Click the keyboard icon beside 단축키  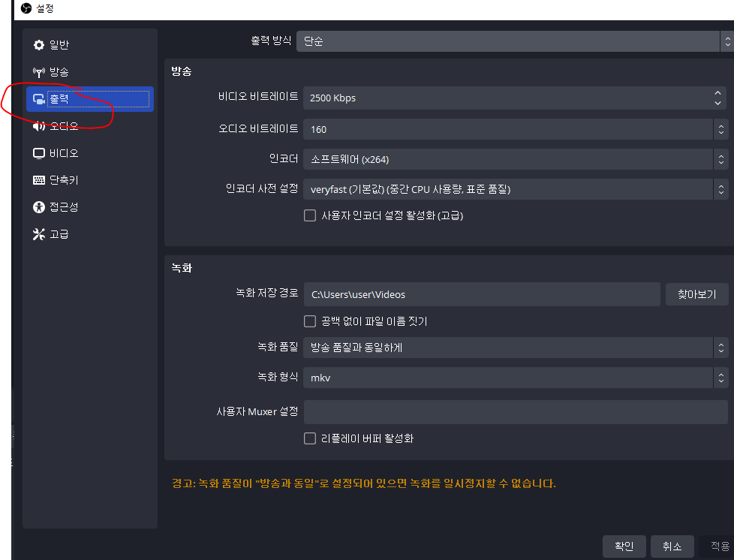coord(39,180)
